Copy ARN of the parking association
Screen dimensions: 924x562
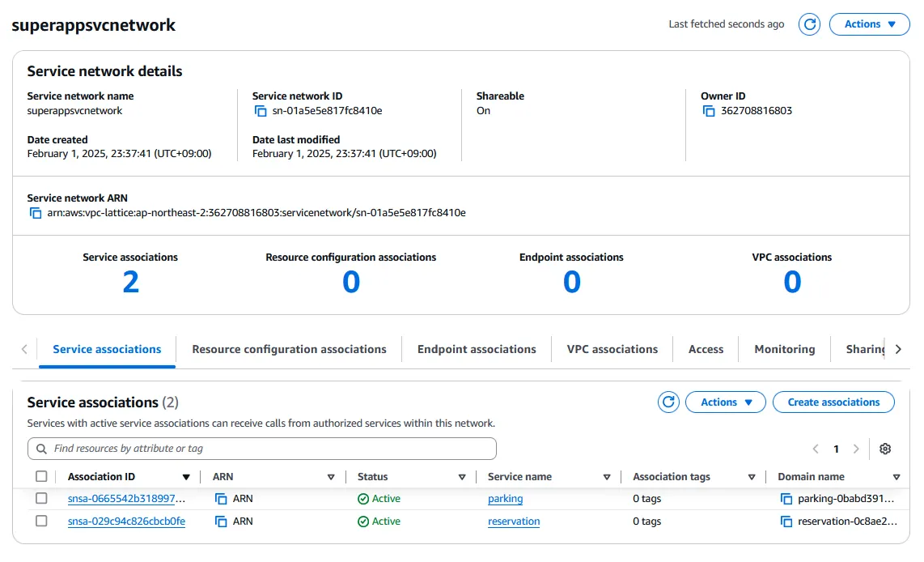[x=221, y=499]
